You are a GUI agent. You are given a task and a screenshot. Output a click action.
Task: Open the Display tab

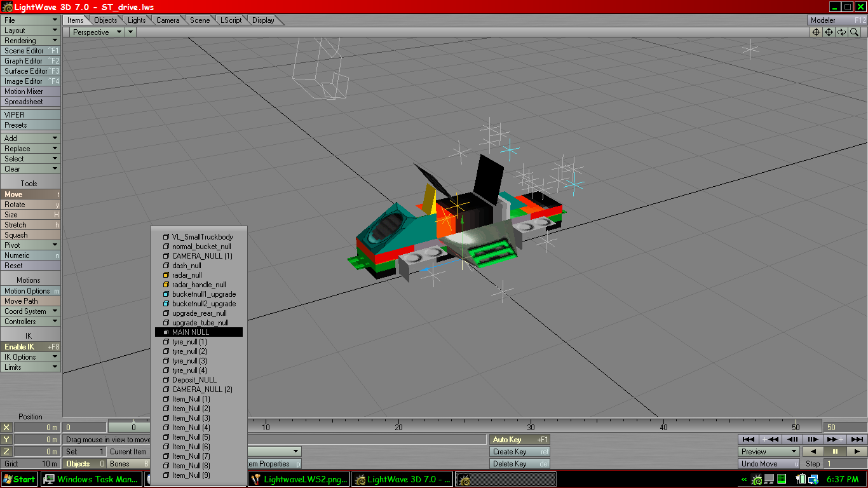coord(263,20)
